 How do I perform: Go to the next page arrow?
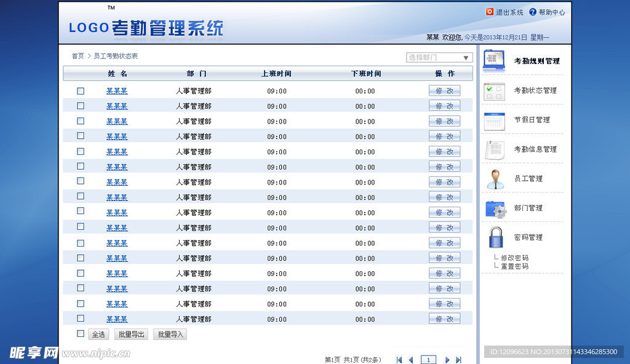(447, 360)
